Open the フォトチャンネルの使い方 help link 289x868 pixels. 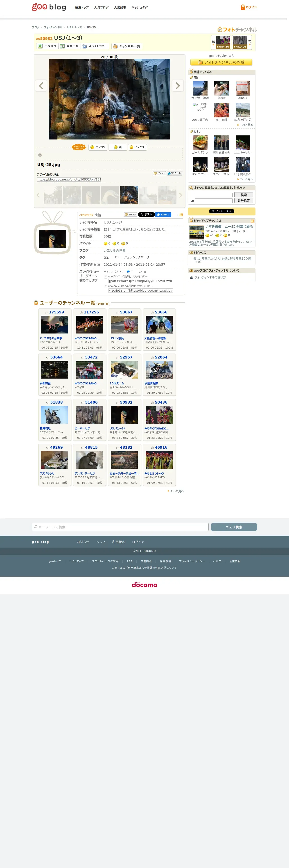(210, 278)
